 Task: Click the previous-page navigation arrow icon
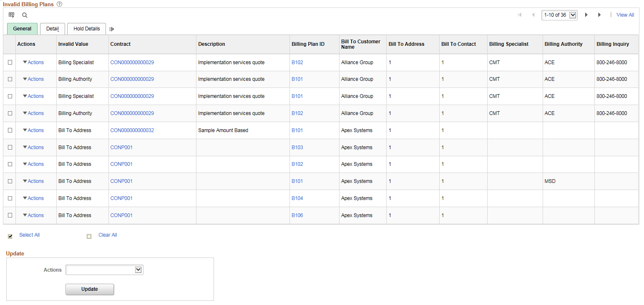tap(533, 15)
